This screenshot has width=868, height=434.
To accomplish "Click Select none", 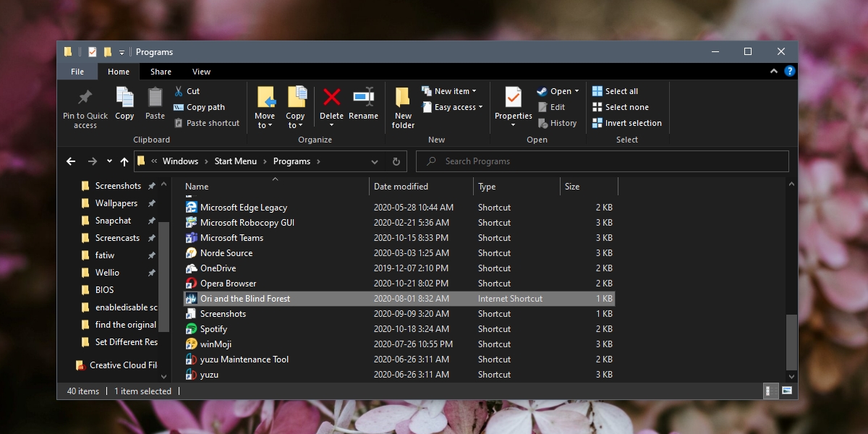I will tap(620, 107).
